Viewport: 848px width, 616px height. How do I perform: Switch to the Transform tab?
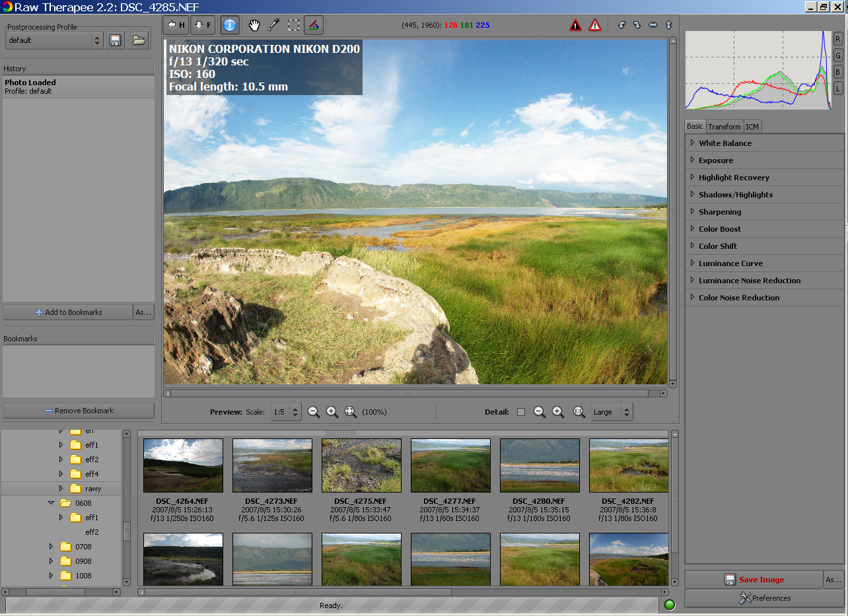pyautogui.click(x=724, y=126)
